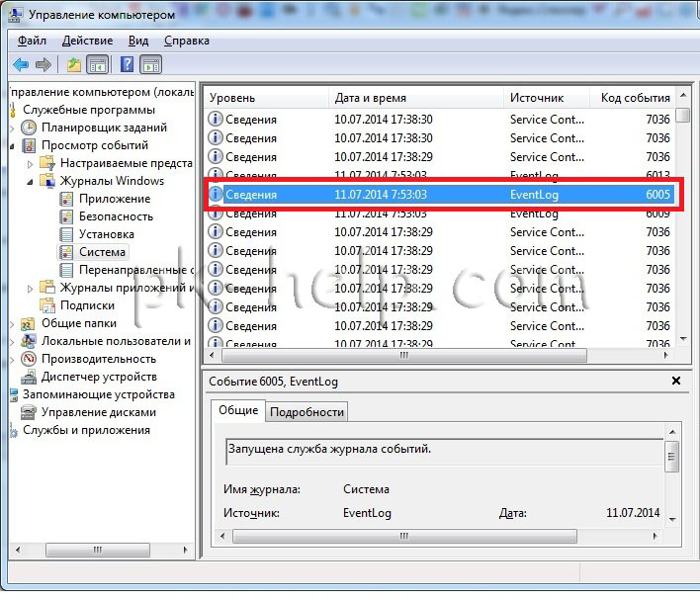Click details pane vertical scrollbar thumb
The image size is (700, 600).
[671, 457]
